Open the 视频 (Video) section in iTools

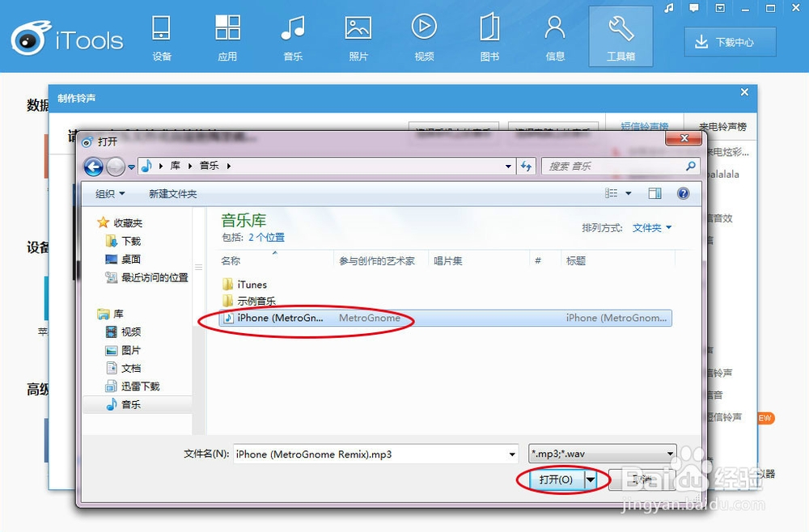coord(424,38)
